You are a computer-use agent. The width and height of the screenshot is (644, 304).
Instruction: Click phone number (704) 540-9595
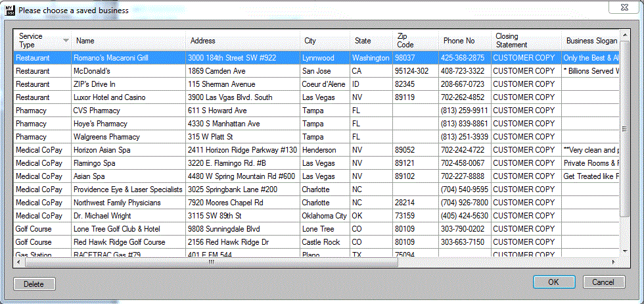click(x=465, y=190)
